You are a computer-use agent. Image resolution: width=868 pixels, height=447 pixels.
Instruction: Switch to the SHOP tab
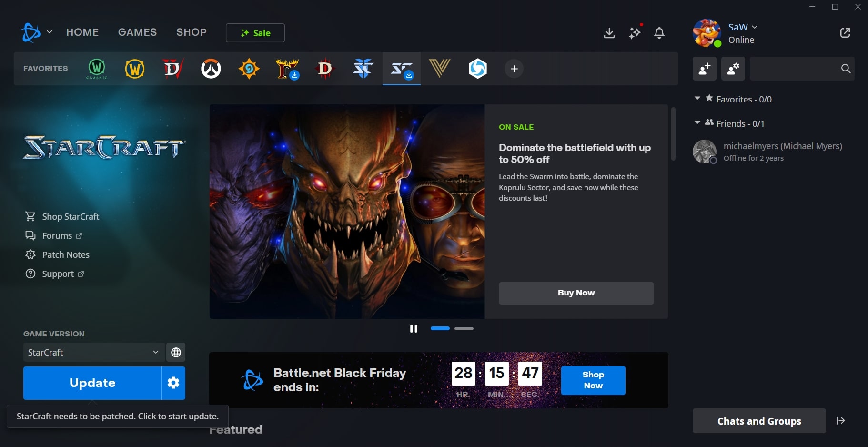coord(192,32)
